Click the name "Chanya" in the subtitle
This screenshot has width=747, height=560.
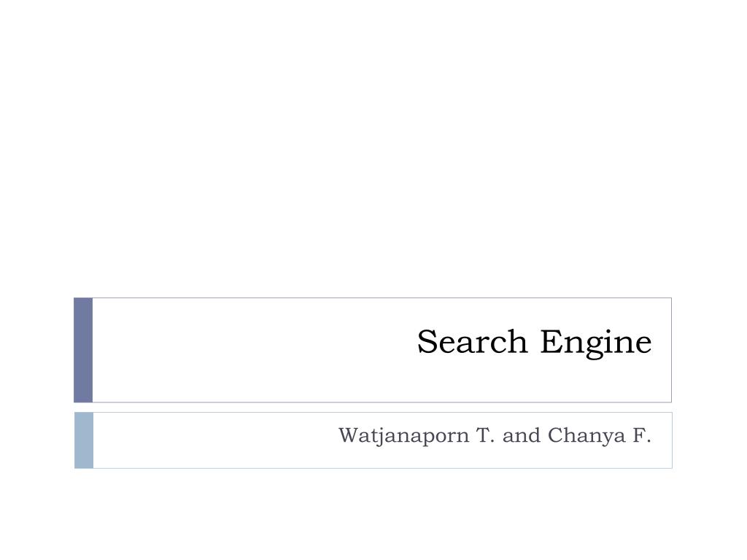click(586, 436)
